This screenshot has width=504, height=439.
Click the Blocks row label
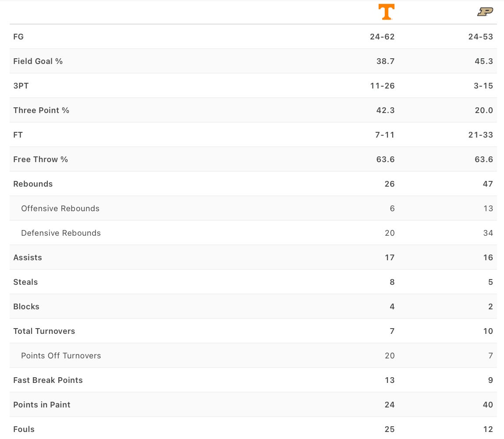[26, 307]
